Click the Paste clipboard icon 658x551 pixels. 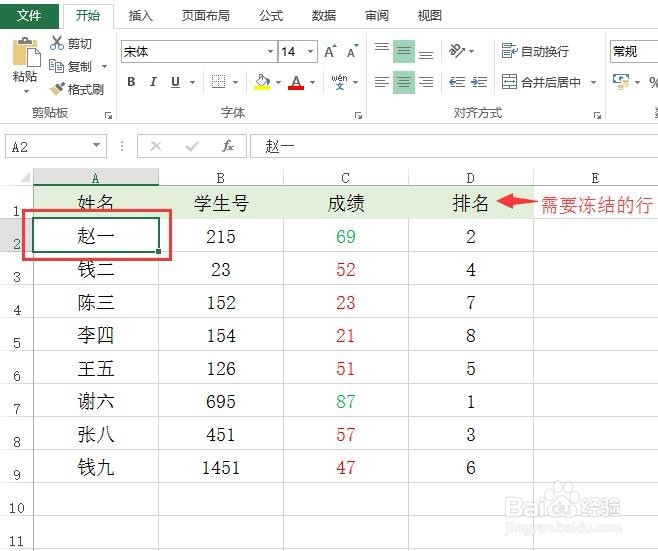point(26,52)
